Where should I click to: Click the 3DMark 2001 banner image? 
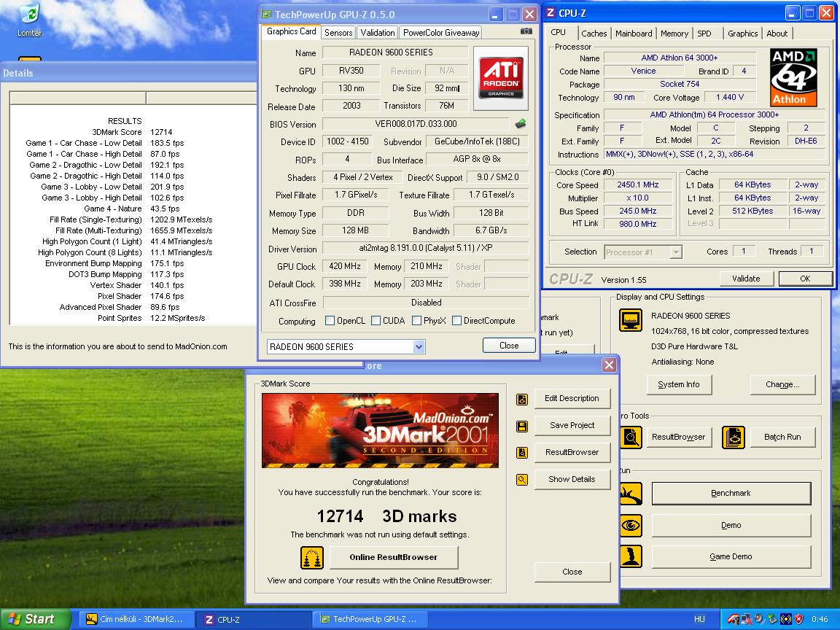[x=381, y=431]
